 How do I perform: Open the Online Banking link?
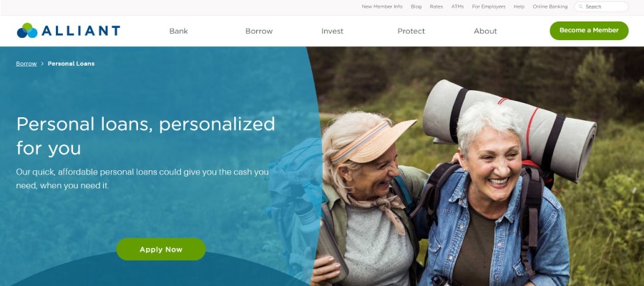(550, 6)
